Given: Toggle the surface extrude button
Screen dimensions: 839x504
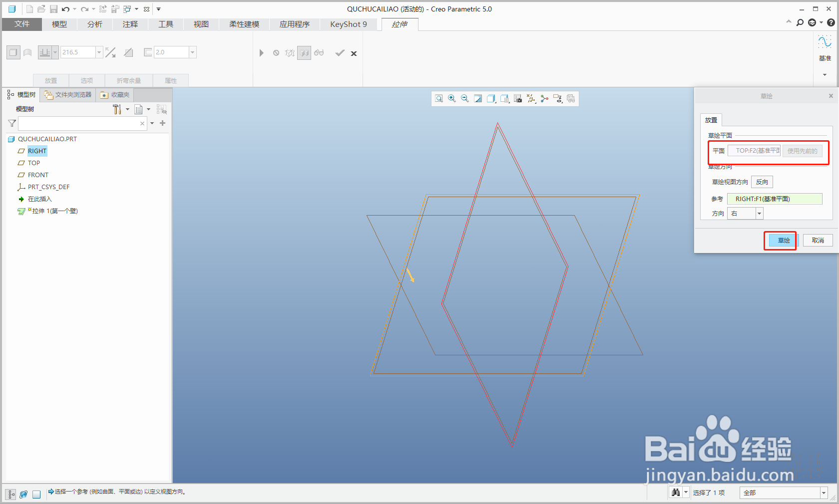Looking at the screenshot, I should pyautogui.click(x=27, y=52).
